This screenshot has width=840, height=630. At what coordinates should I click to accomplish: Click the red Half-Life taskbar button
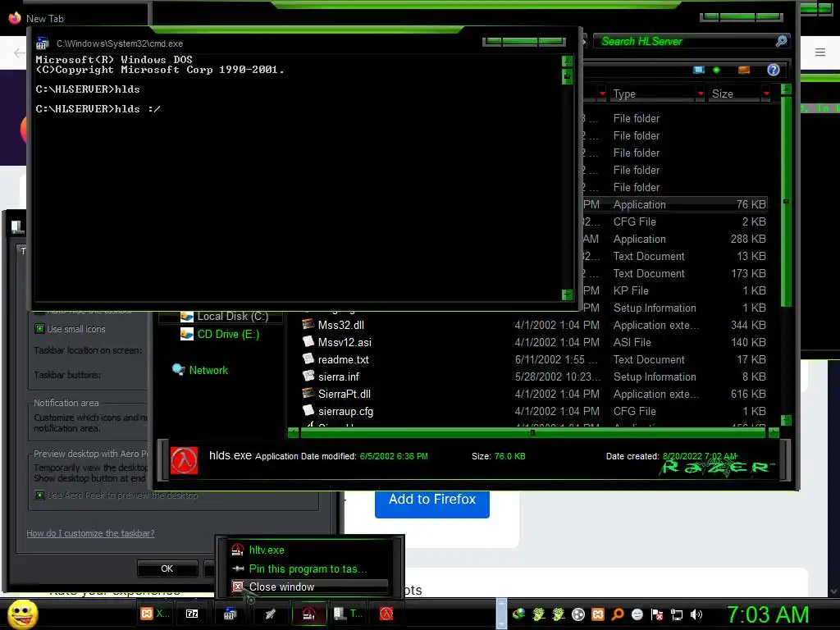pyautogui.click(x=386, y=614)
